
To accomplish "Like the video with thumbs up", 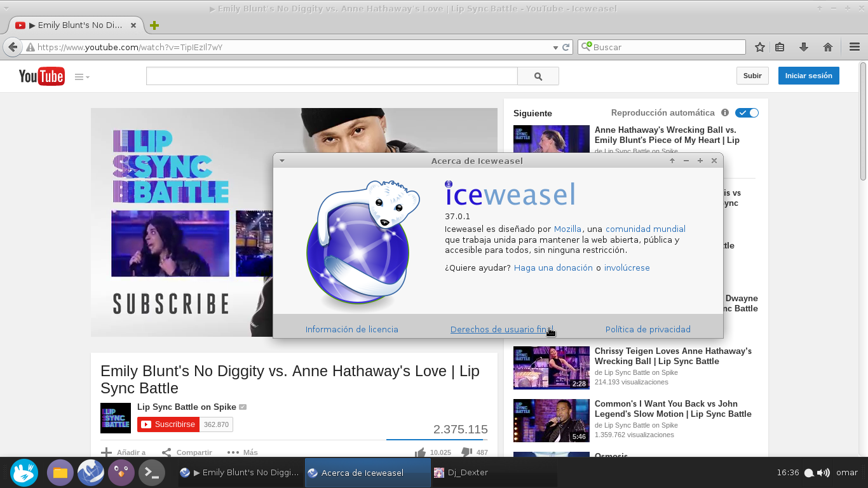I will coord(420,452).
